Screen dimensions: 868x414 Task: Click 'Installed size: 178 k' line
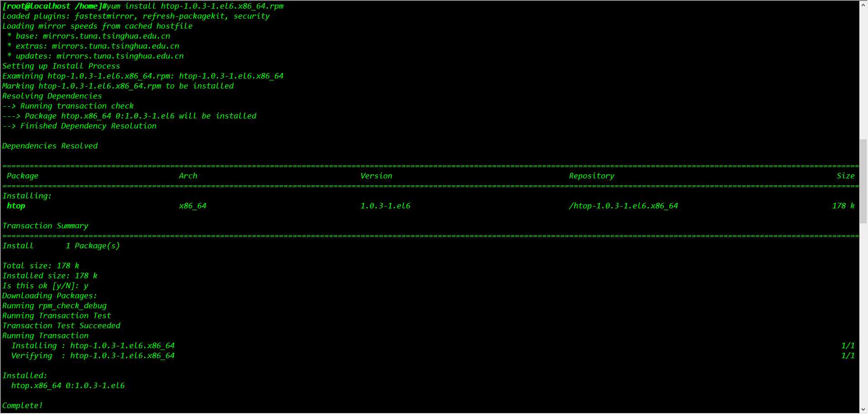50,276
